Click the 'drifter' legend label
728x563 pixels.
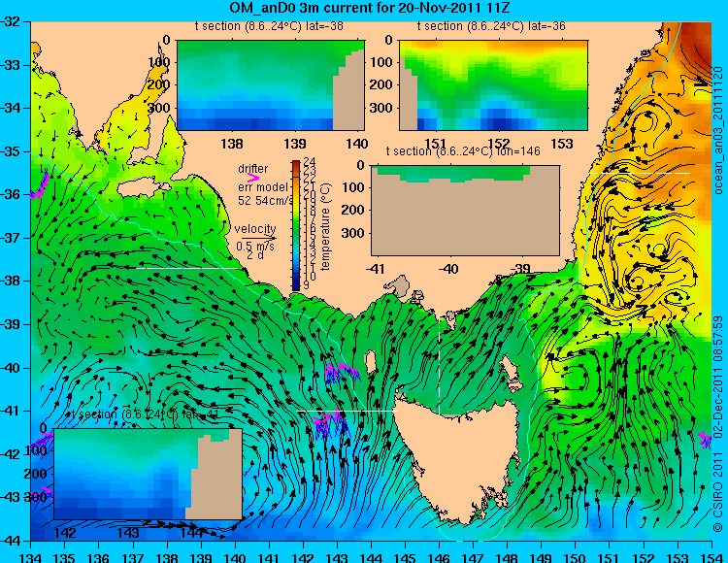(x=253, y=169)
